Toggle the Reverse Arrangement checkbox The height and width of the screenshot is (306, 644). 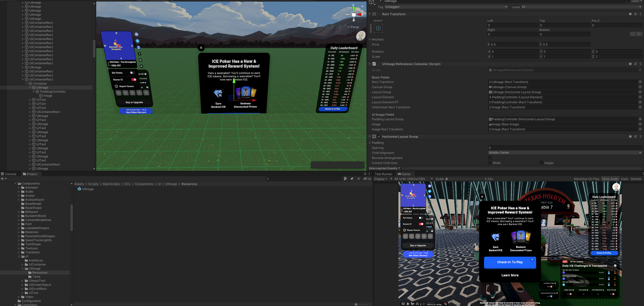tap(490, 157)
